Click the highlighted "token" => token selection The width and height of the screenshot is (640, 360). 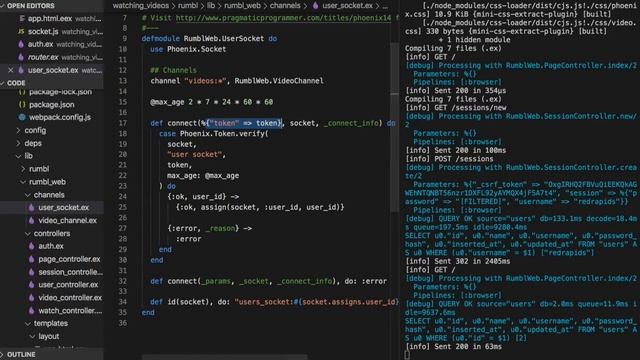tap(244, 123)
